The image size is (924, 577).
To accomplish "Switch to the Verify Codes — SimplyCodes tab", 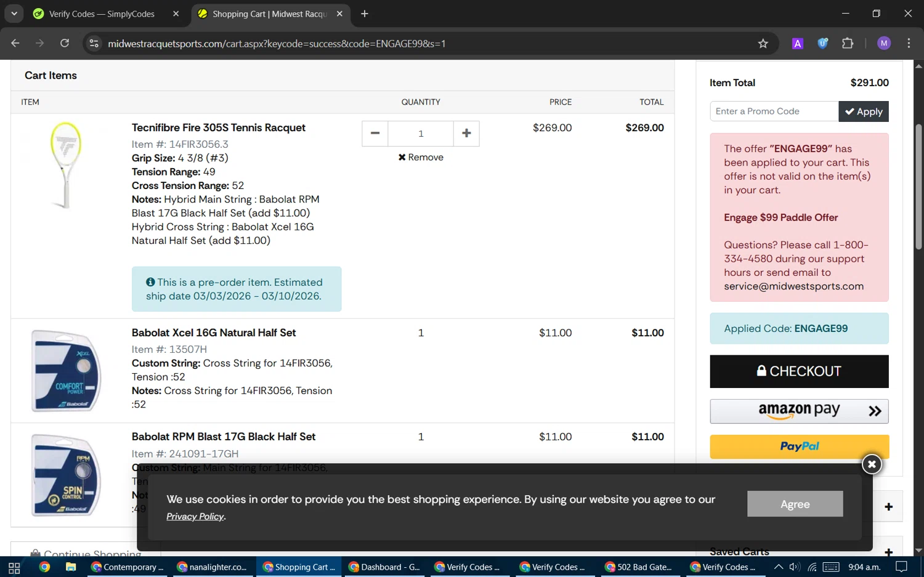I will tap(102, 14).
